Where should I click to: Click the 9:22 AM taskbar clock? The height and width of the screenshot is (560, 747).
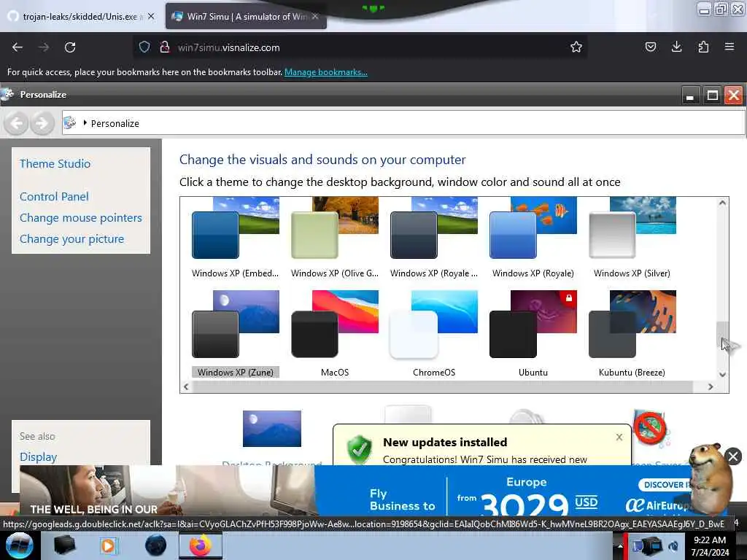[710, 546]
